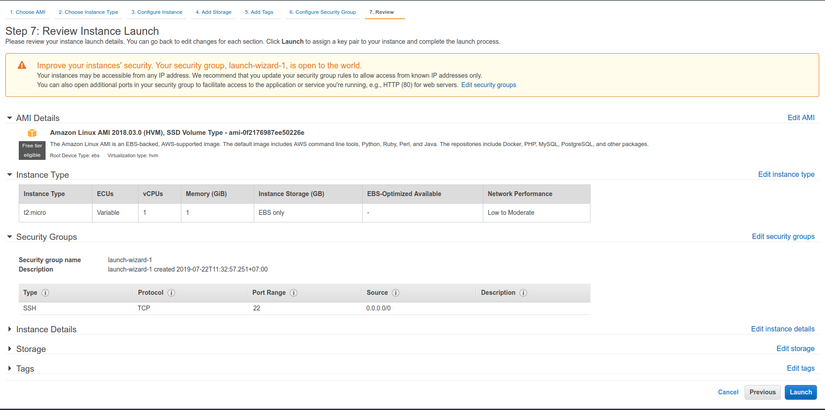Click the launch-wizard-1 created description text

188,269
